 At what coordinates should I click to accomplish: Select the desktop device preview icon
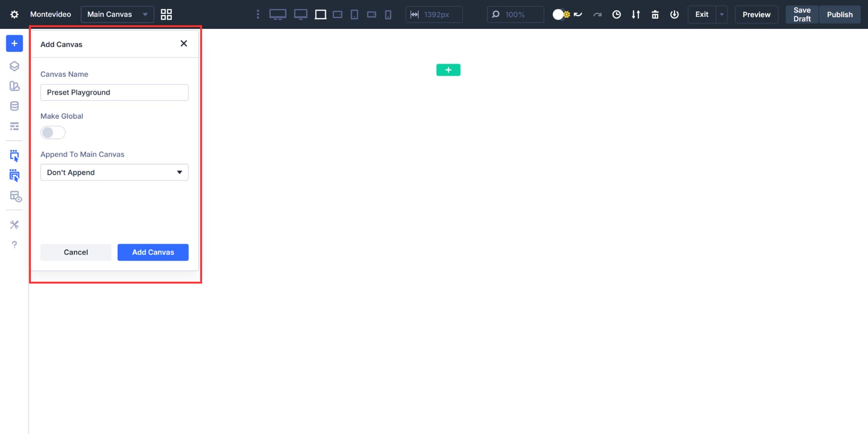click(278, 14)
